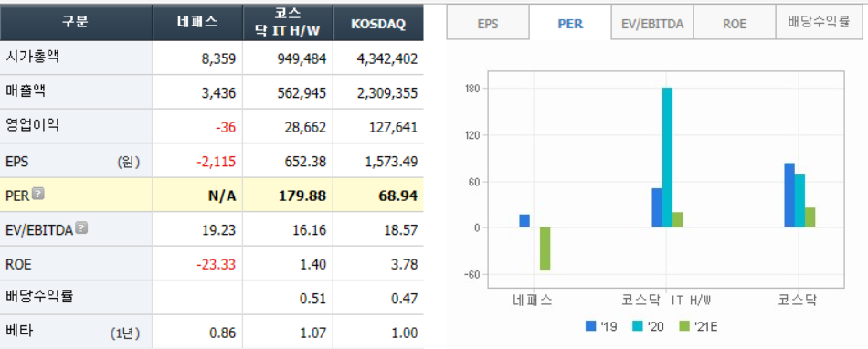This screenshot has width=868, height=349.
Task: Switch to the EPS chart tab
Action: tap(488, 24)
